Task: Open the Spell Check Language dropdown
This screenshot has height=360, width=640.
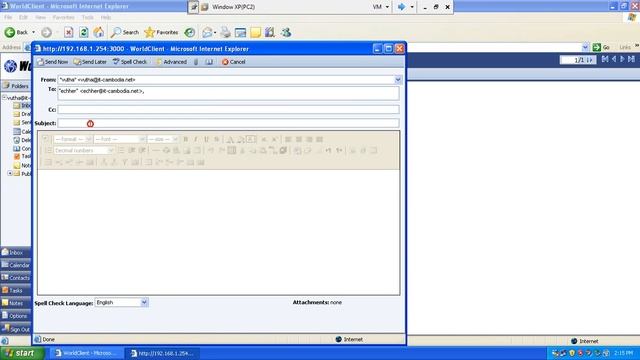Action: 122,302
